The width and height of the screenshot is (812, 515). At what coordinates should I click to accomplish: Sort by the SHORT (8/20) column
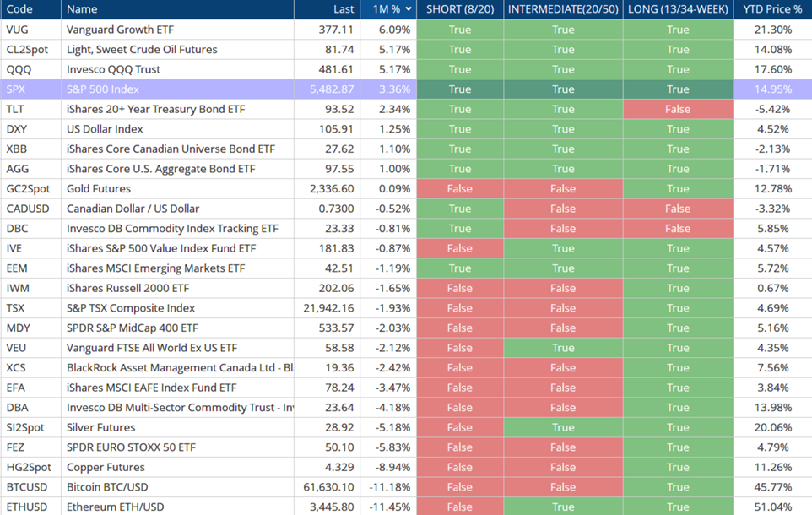coord(459,8)
